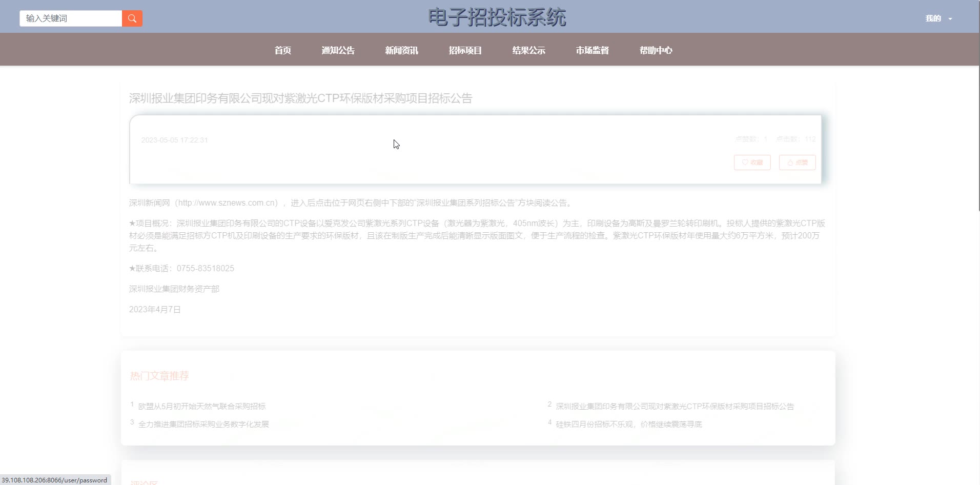The height and width of the screenshot is (485, 980).
Task: Click the 联系电话 0755-83518025 line
Action: click(181, 268)
